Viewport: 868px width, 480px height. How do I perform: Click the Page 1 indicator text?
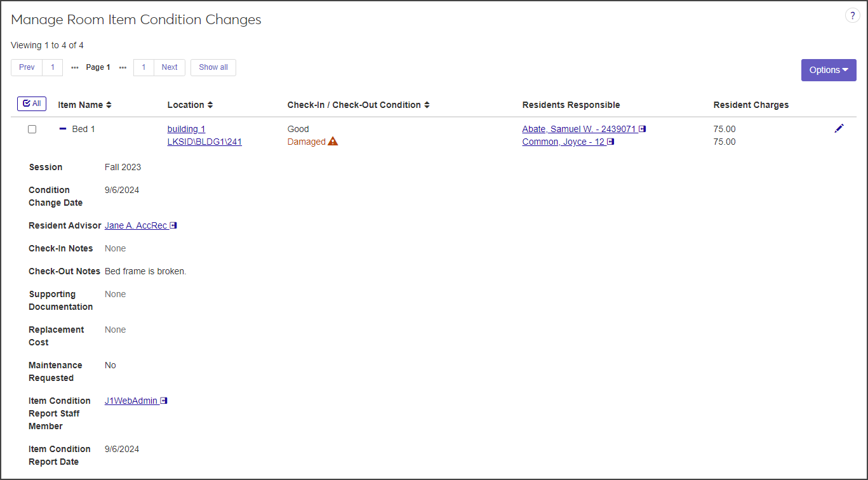coord(98,67)
